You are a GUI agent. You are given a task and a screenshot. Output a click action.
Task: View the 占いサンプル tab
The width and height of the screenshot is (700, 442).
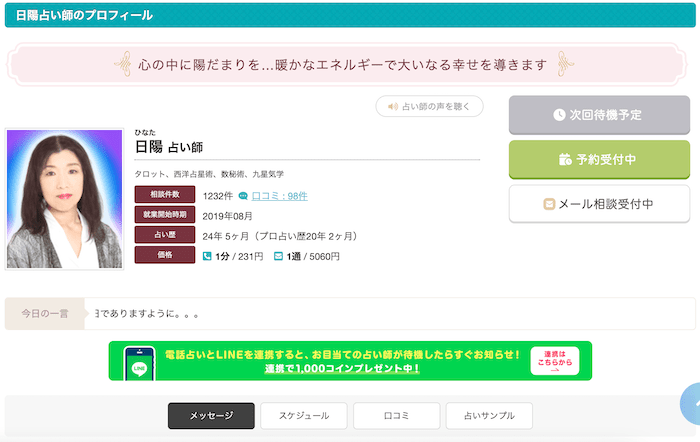tap(489, 416)
